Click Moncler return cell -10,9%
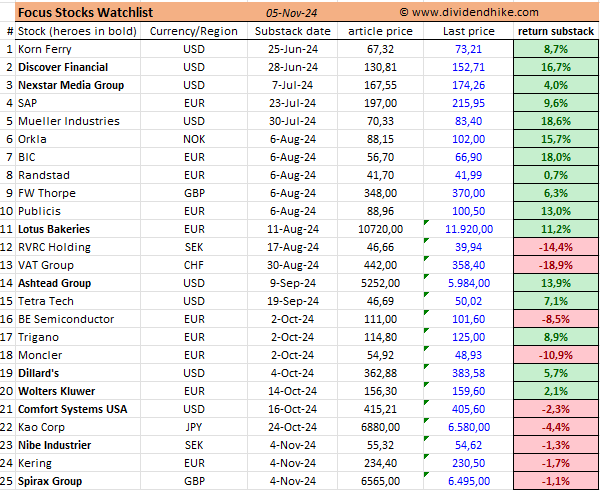Viewport: 600px width, 490px height. click(556, 355)
